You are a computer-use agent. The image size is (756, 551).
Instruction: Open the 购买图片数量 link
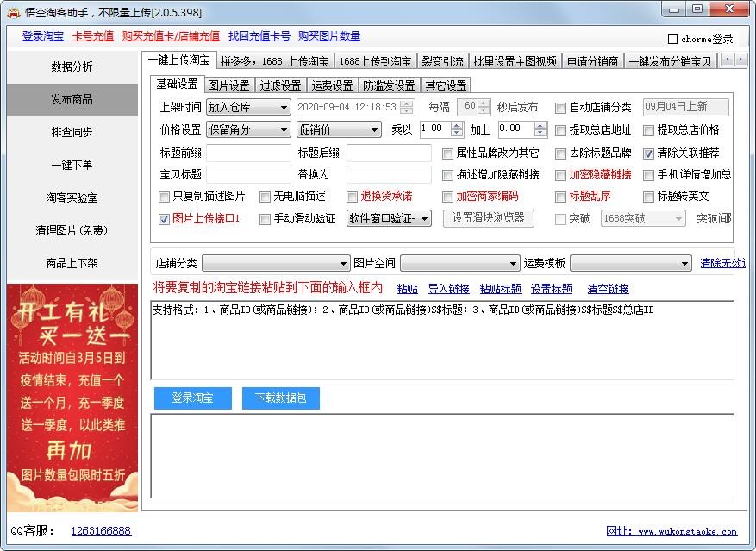329,36
